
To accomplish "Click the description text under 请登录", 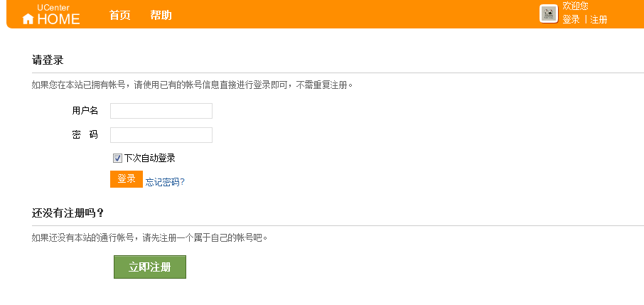I will point(192,85).
